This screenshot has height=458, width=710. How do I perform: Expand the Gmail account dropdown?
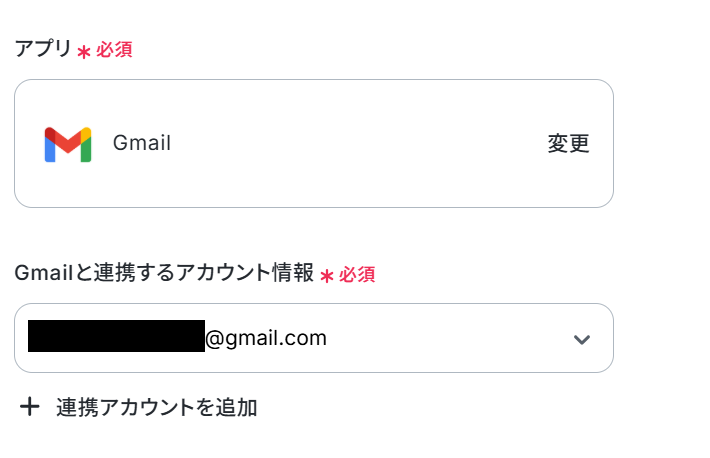coord(314,338)
